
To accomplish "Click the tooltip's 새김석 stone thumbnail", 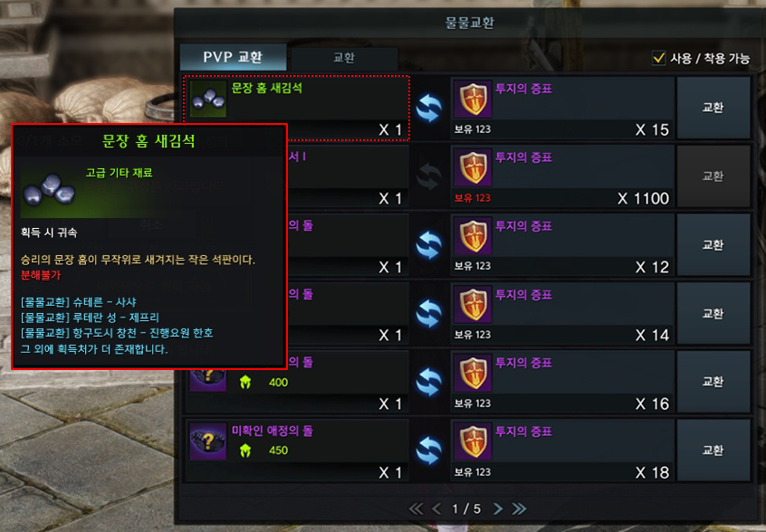I will click(49, 190).
